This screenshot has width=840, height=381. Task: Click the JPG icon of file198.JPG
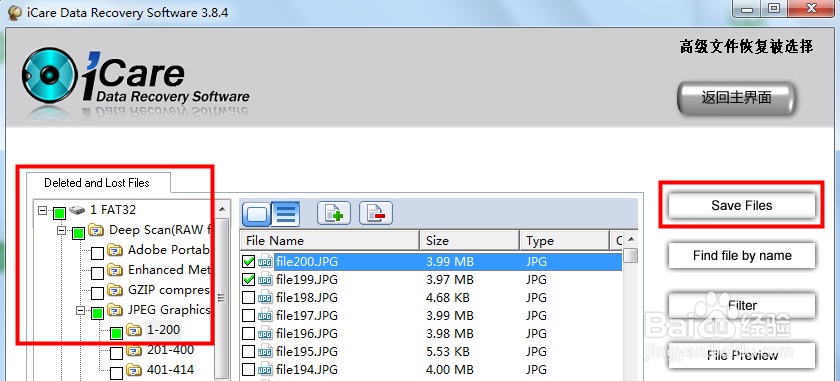pyautogui.click(x=265, y=297)
